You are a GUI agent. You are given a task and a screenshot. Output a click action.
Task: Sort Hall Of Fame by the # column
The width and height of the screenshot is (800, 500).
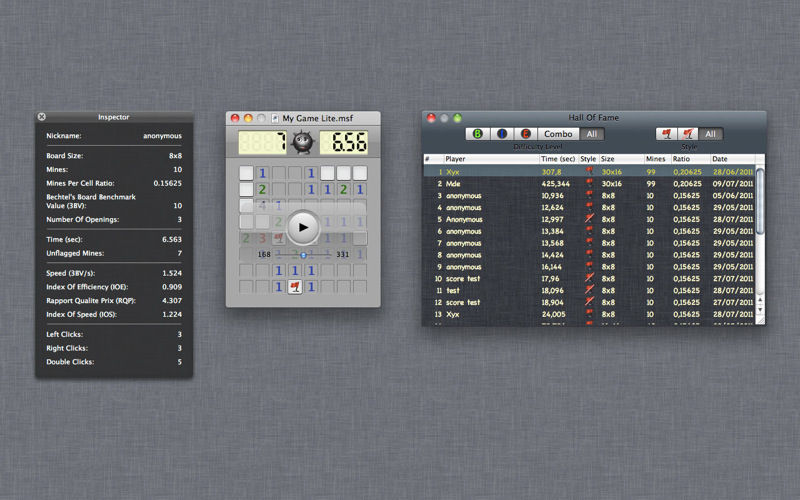[433, 159]
